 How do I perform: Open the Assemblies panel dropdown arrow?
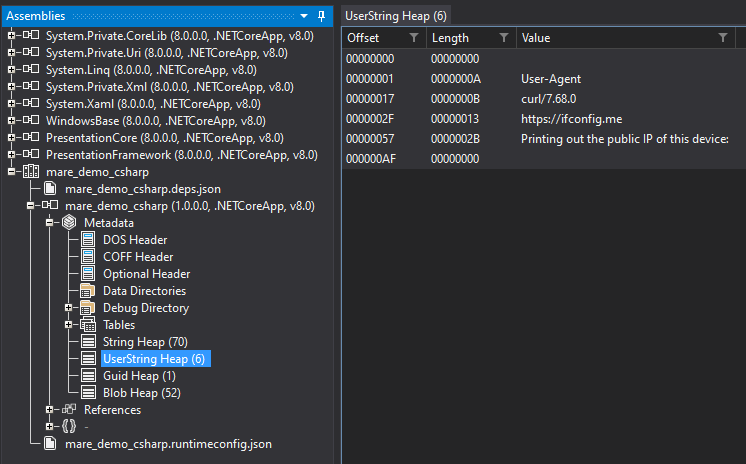click(x=303, y=16)
